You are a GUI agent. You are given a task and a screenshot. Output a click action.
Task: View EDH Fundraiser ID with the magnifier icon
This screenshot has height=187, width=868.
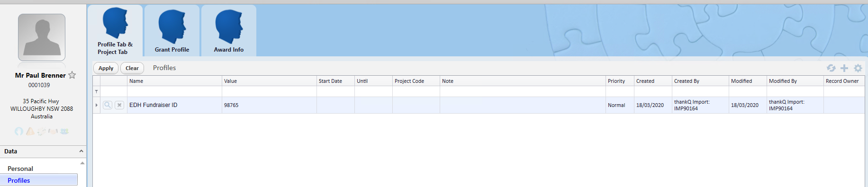[108, 105]
